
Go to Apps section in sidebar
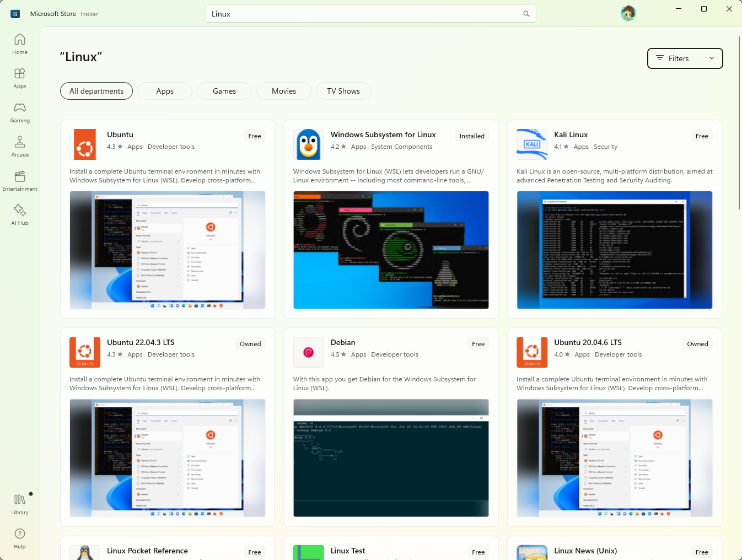tap(20, 78)
